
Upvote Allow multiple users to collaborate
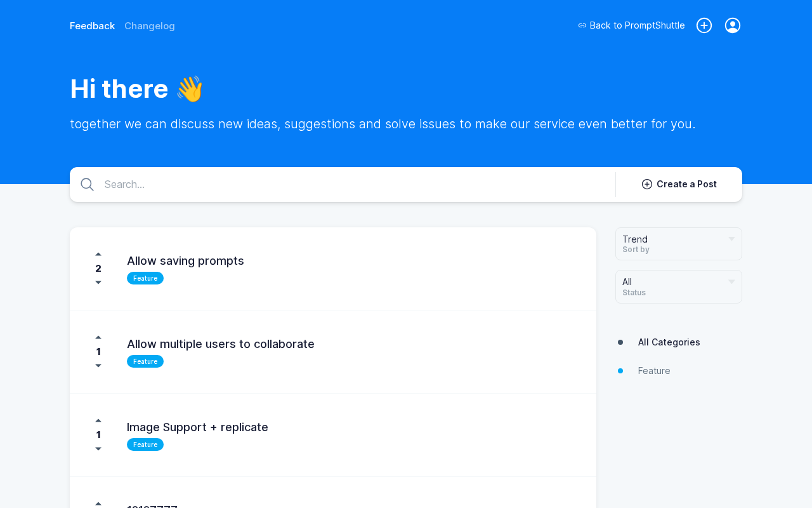[x=98, y=337]
